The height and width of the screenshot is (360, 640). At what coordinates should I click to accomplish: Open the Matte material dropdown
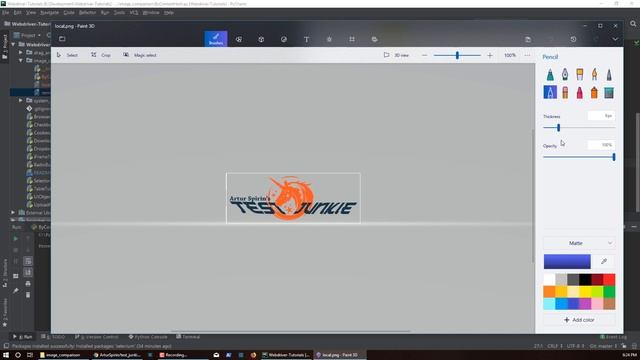(579, 243)
